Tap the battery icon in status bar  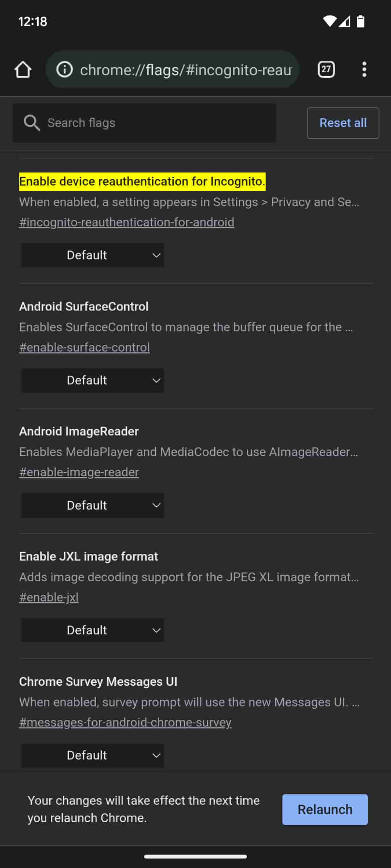pyautogui.click(x=361, y=22)
